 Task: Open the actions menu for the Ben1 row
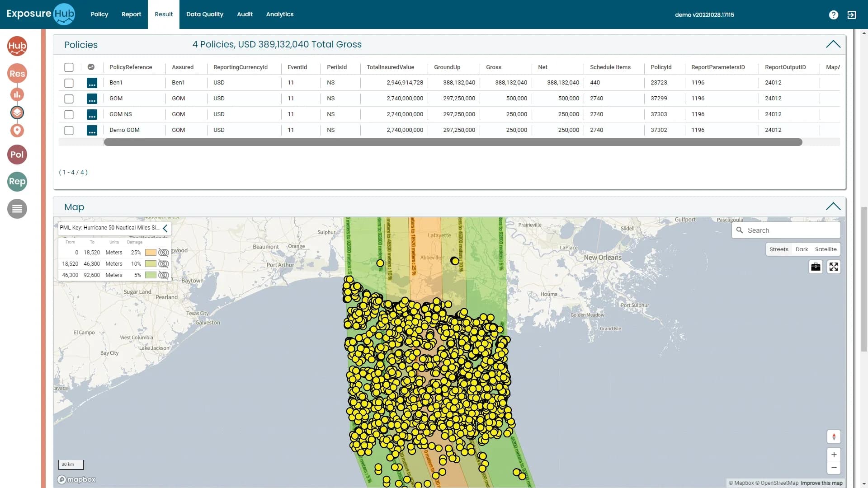click(x=92, y=83)
